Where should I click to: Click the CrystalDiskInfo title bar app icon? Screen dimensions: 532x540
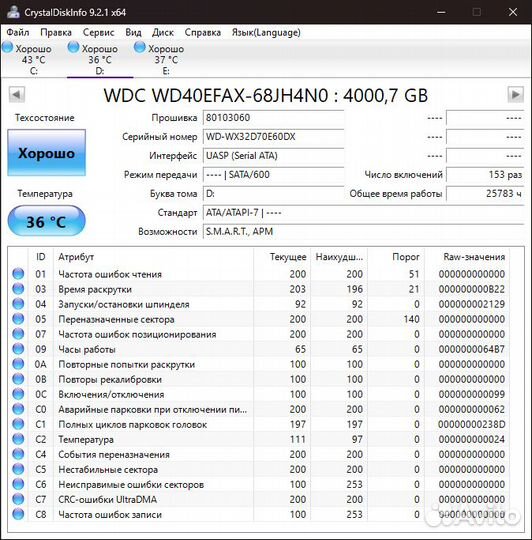click(x=14, y=12)
